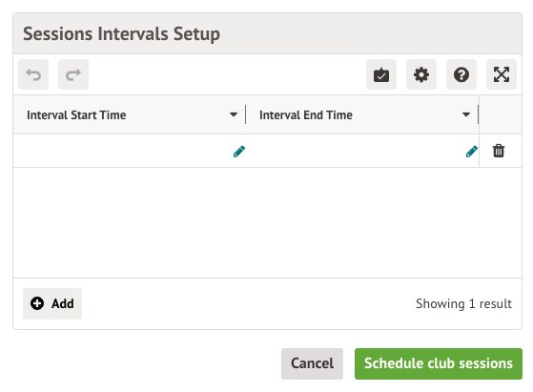Click Schedule club sessions button
533x392 pixels.
click(x=439, y=363)
